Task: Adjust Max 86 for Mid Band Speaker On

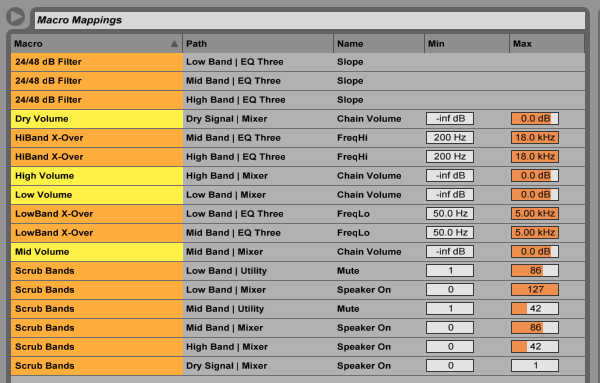Action: (x=535, y=328)
